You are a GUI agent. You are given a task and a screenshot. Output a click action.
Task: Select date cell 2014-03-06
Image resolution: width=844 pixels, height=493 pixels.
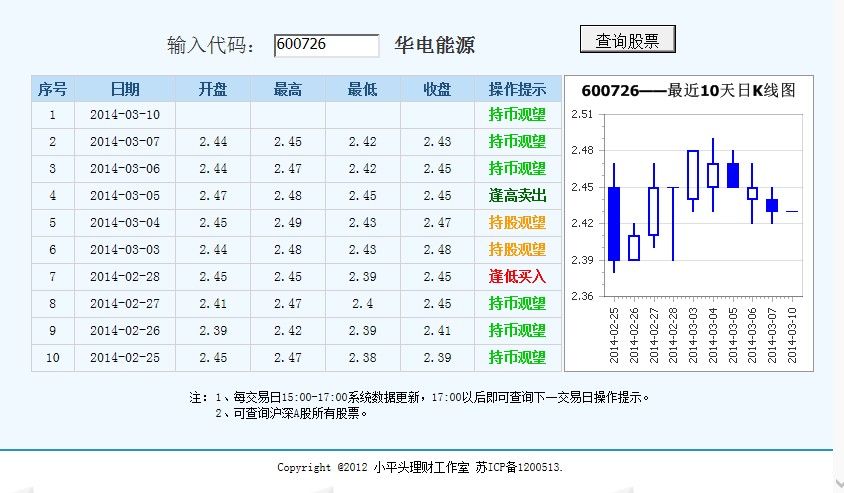(x=125, y=168)
